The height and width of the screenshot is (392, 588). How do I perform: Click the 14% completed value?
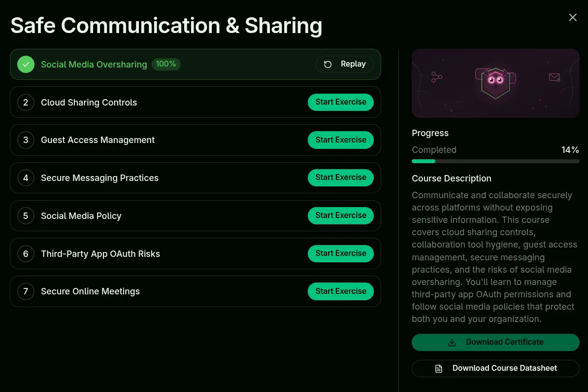tap(570, 150)
